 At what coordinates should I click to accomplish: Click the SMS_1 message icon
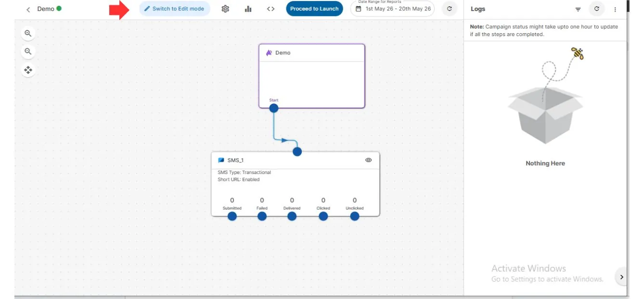[x=221, y=160]
